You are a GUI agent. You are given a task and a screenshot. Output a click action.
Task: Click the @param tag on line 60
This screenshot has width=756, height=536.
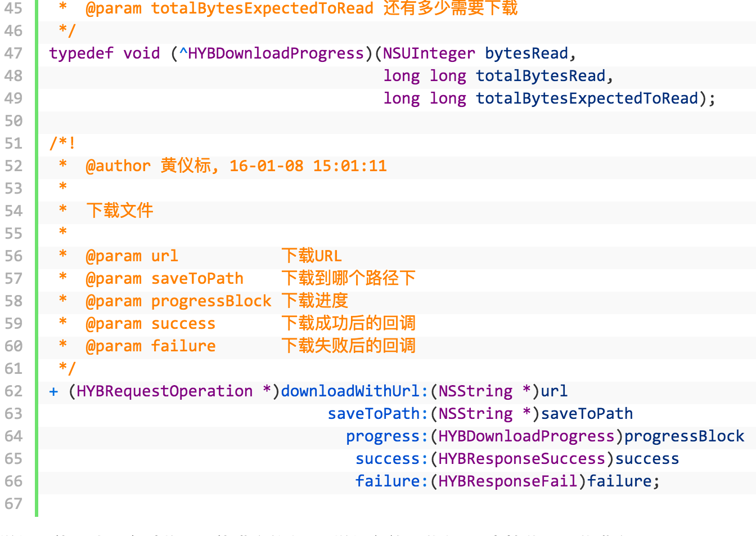click(114, 346)
